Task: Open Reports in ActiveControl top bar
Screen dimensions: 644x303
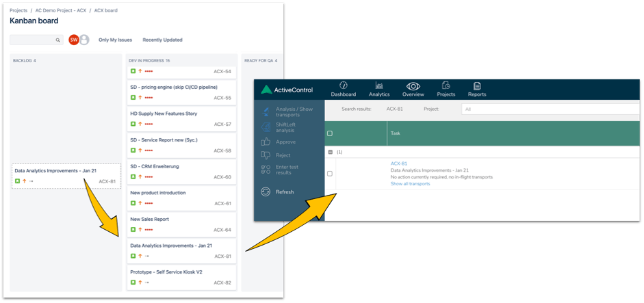Action: (477, 89)
